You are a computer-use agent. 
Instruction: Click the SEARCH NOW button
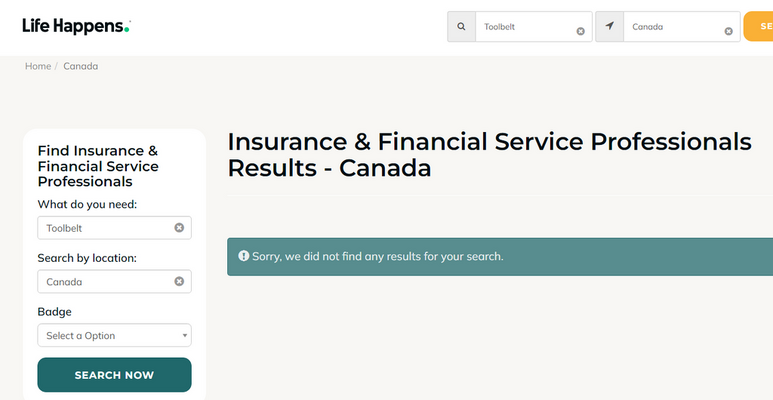(x=114, y=375)
